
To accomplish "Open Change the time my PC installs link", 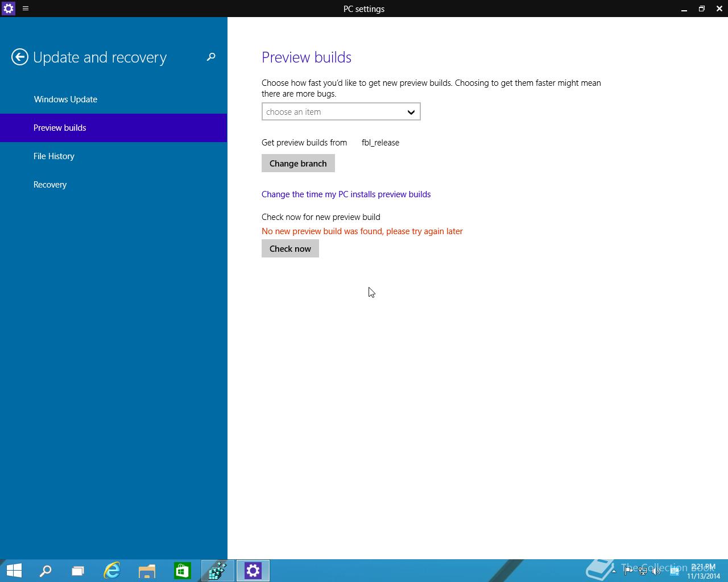I will coord(346,194).
